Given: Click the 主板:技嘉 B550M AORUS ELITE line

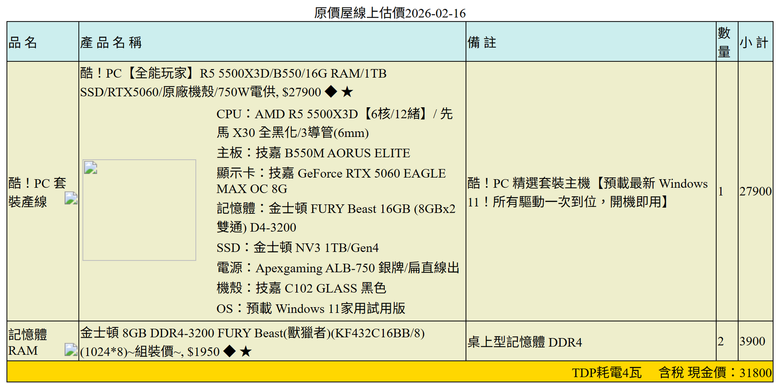Looking at the screenshot, I should [x=313, y=152].
